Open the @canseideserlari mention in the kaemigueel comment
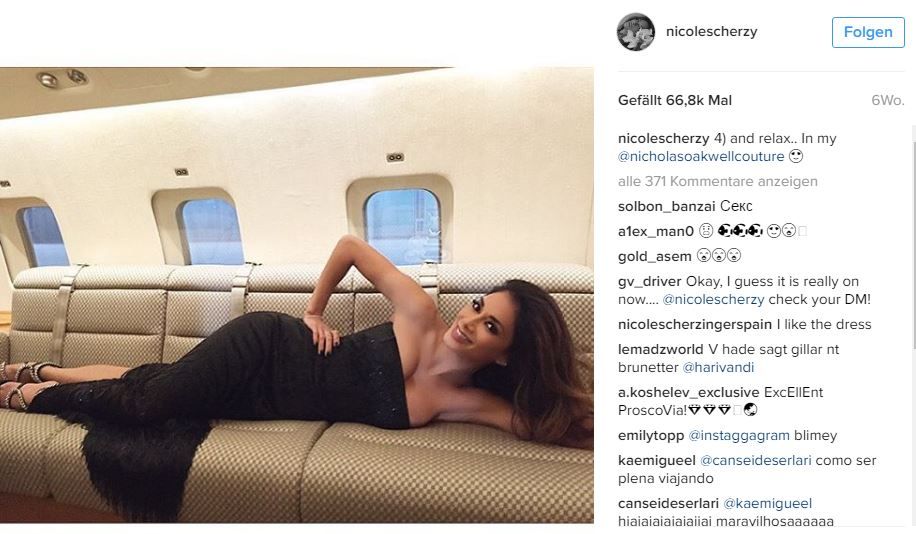 755,460
